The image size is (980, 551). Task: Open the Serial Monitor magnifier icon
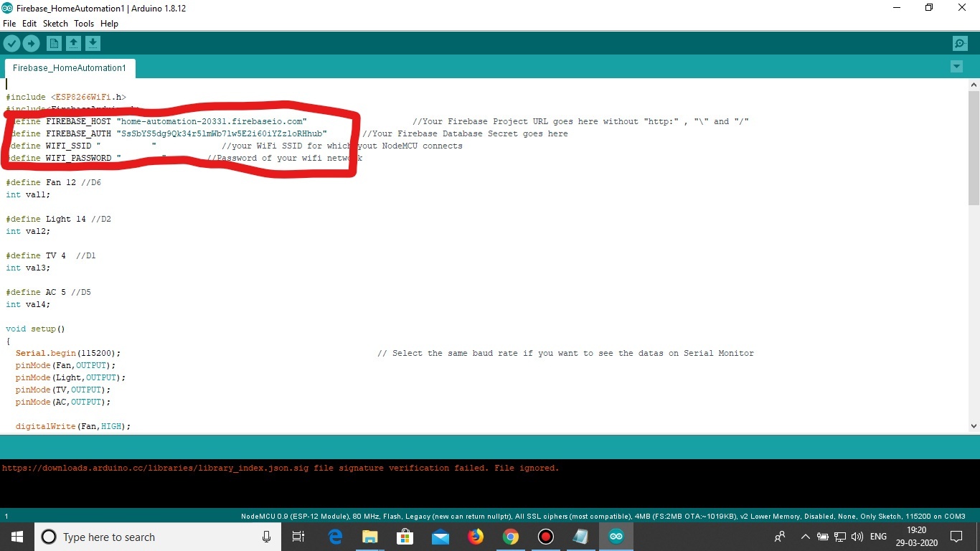pos(960,44)
